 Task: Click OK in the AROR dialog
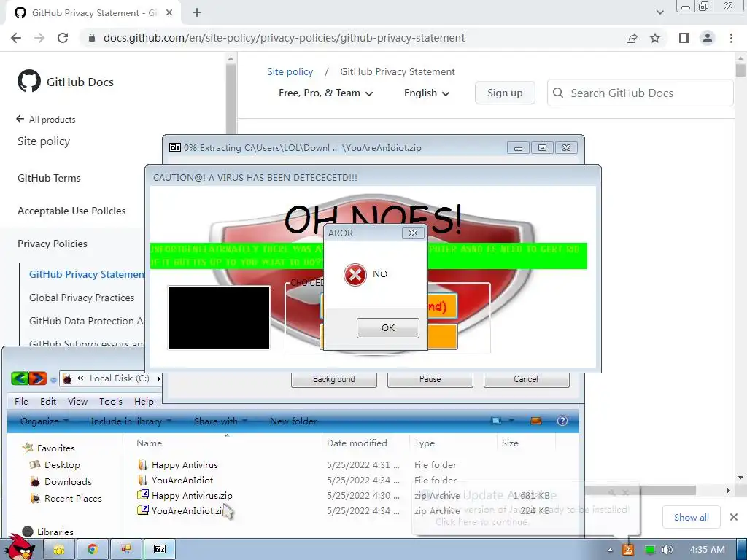coord(388,327)
